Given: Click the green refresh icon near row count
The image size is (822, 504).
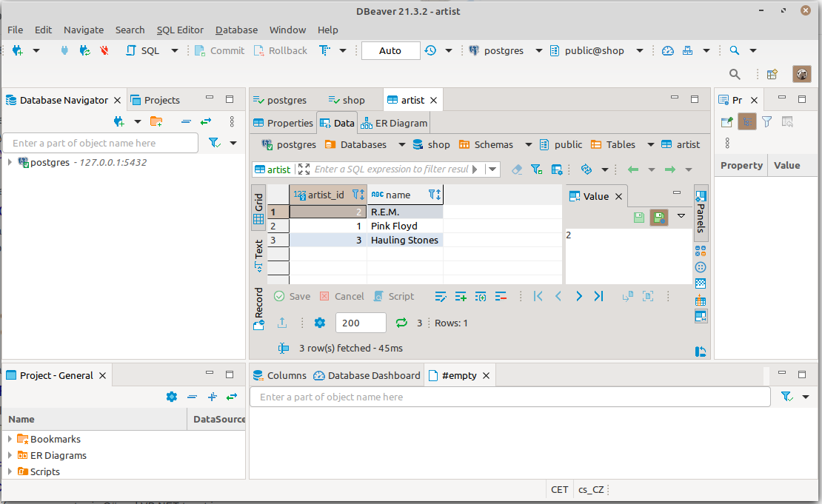Looking at the screenshot, I should [x=401, y=323].
